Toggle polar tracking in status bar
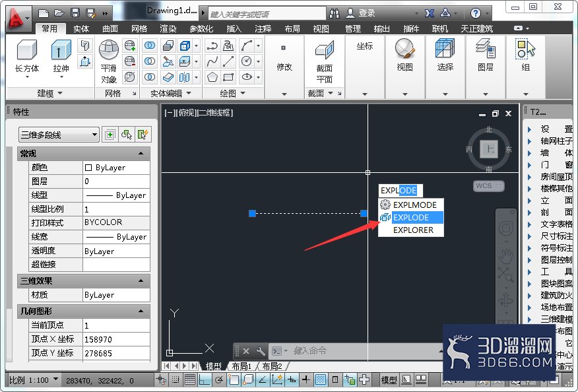 point(219,379)
